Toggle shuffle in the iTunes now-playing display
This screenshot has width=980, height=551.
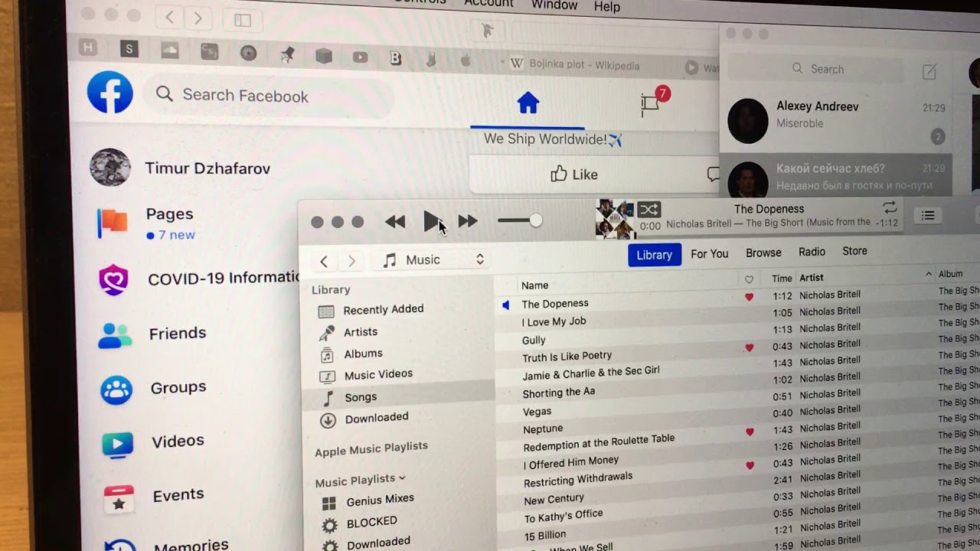pyautogui.click(x=648, y=210)
